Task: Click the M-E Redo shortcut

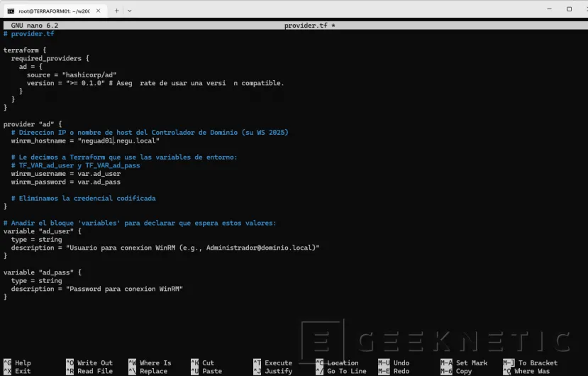Action: coord(394,371)
